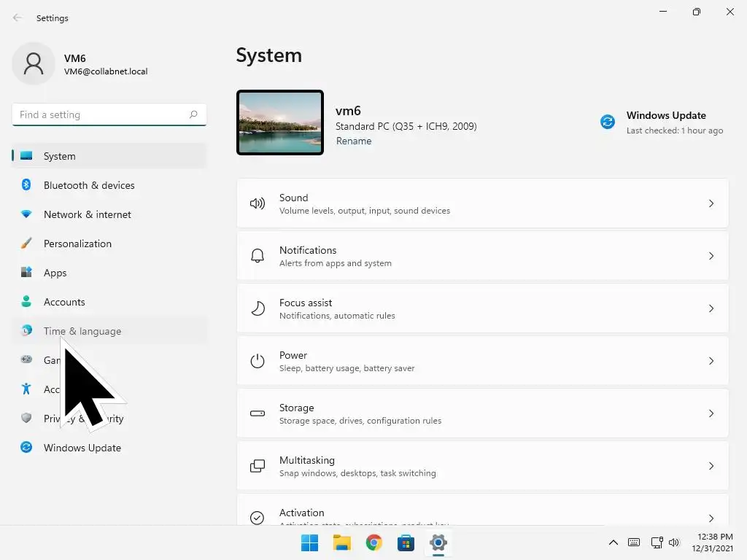747x560 pixels.
Task: Click the Time & language globe icon
Action: [x=26, y=330]
